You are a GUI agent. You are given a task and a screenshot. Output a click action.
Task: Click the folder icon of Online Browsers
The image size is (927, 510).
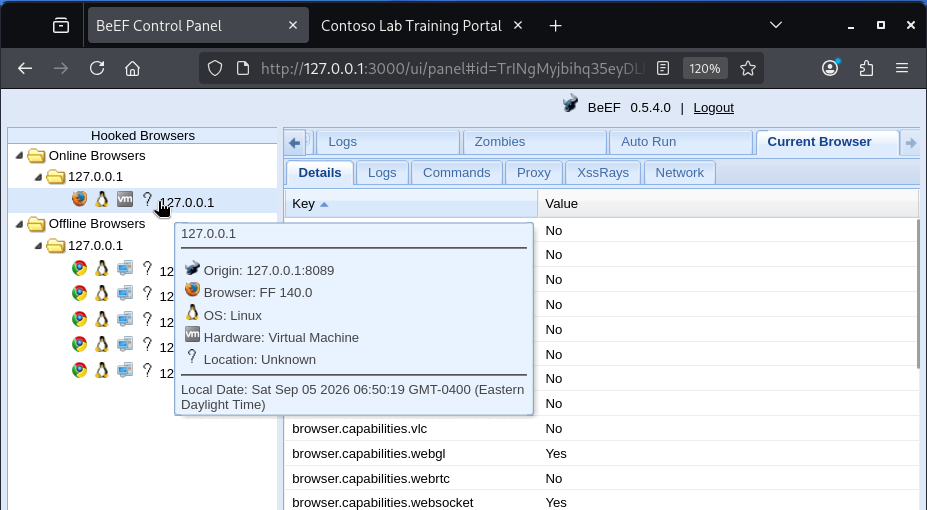[x=37, y=156]
